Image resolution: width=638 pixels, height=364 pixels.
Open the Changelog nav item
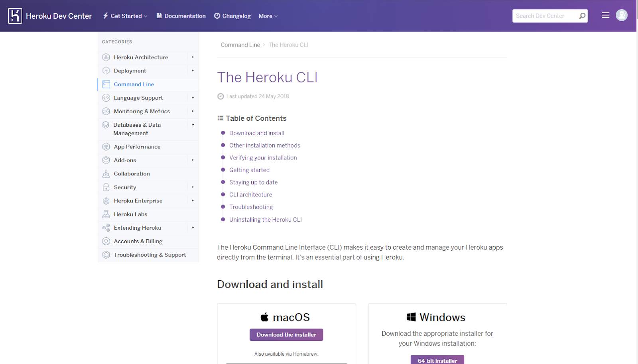pos(232,16)
